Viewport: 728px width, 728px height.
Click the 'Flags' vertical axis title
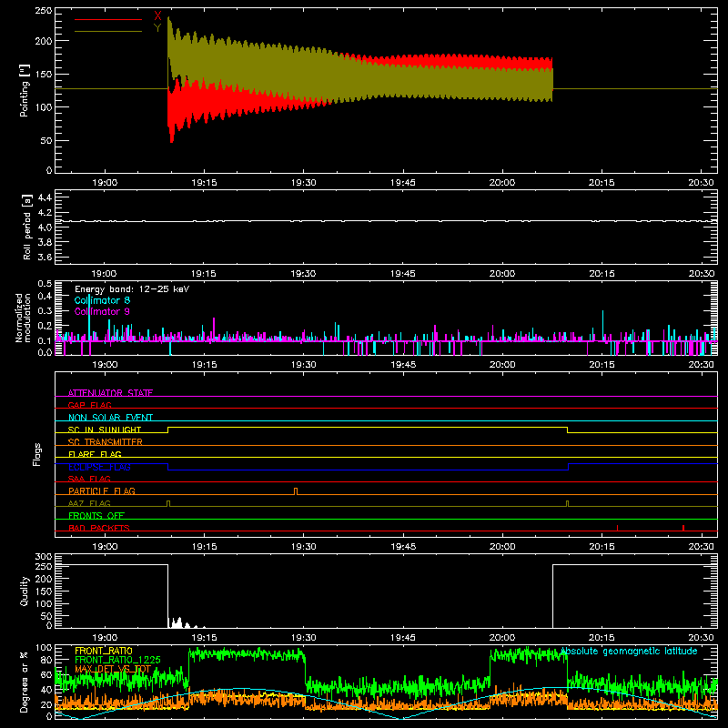pyautogui.click(x=37, y=454)
